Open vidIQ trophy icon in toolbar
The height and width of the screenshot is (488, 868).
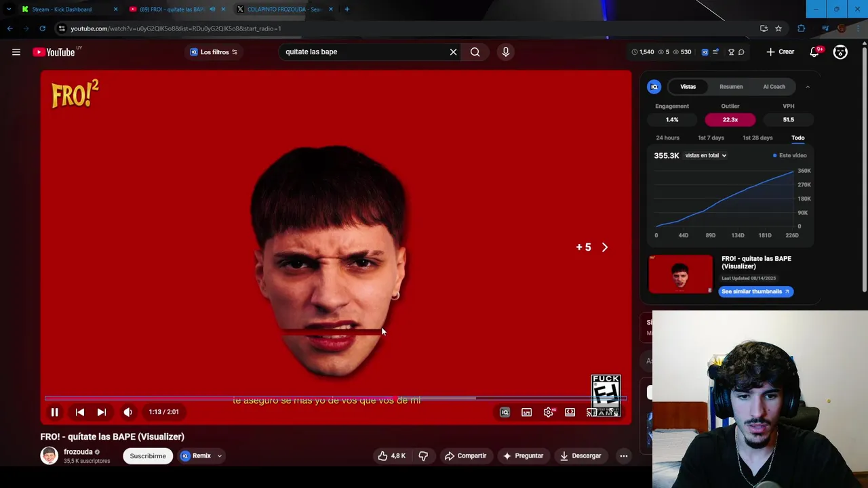point(731,52)
